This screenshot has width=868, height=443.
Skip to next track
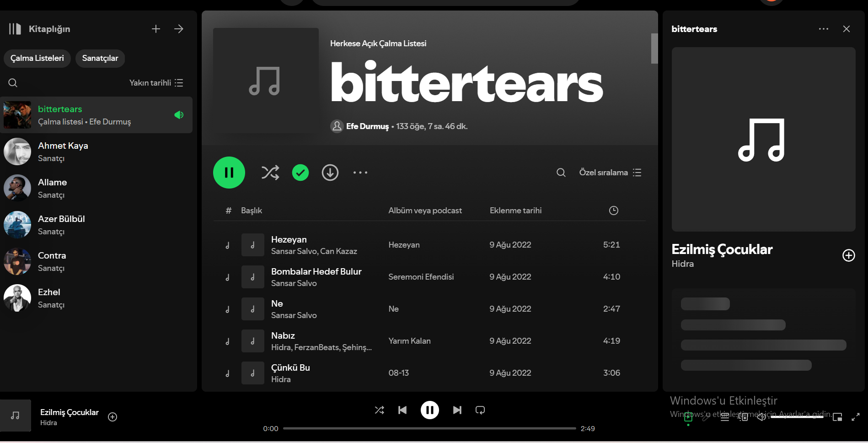coord(457,410)
